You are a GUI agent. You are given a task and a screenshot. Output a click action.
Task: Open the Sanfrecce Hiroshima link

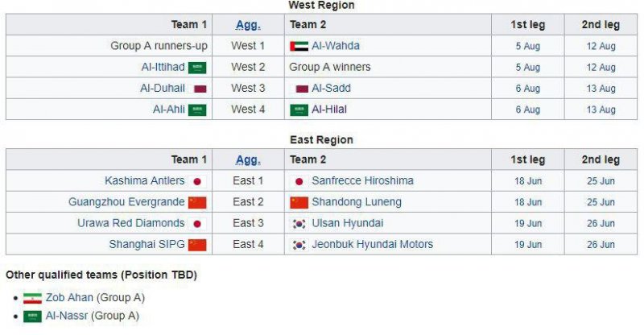(362, 181)
